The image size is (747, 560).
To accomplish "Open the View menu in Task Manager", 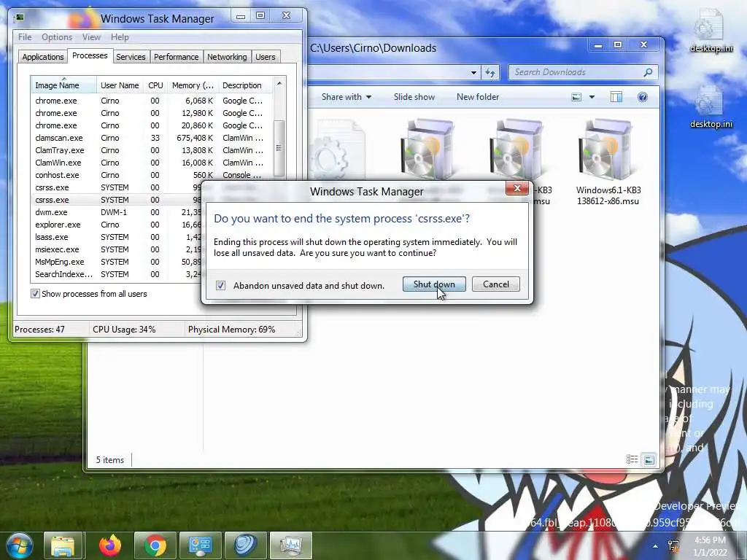I will tap(91, 37).
